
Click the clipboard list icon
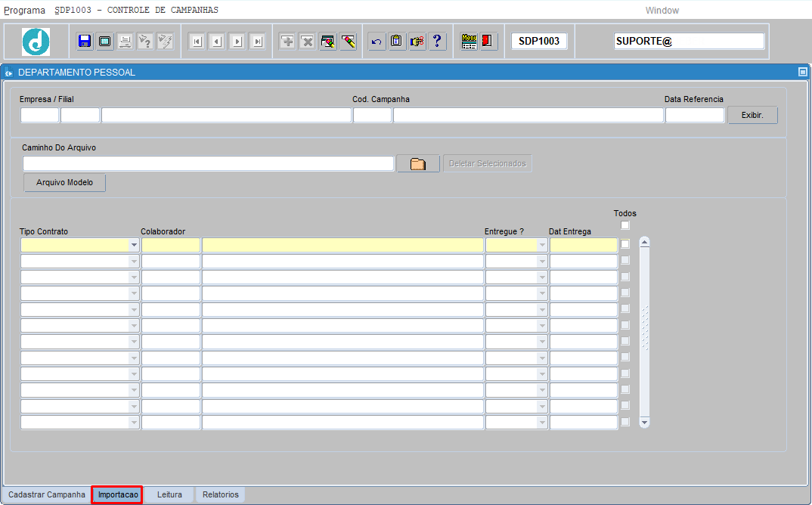pos(397,41)
